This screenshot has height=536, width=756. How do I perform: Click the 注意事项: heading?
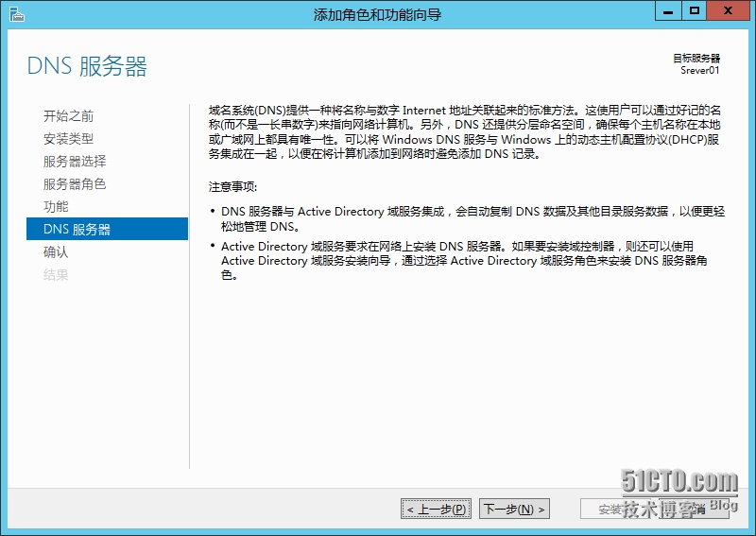coord(232,187)
